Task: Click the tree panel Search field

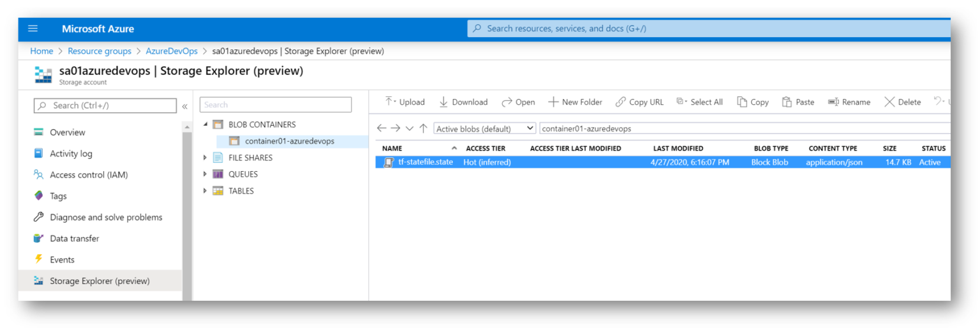Action: [276, 105]
